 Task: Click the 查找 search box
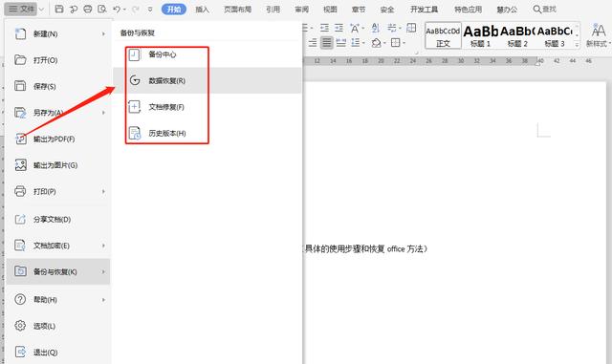(x=545, y=9)
